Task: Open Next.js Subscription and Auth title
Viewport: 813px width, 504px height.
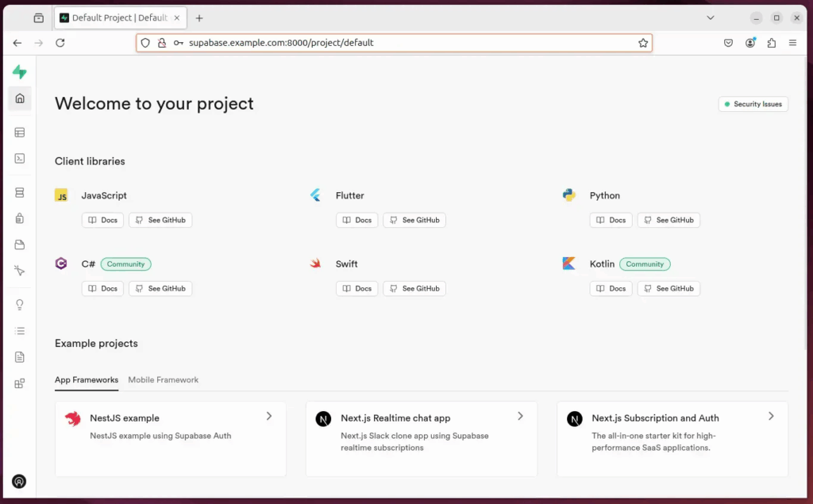Action: pos(655,418)
